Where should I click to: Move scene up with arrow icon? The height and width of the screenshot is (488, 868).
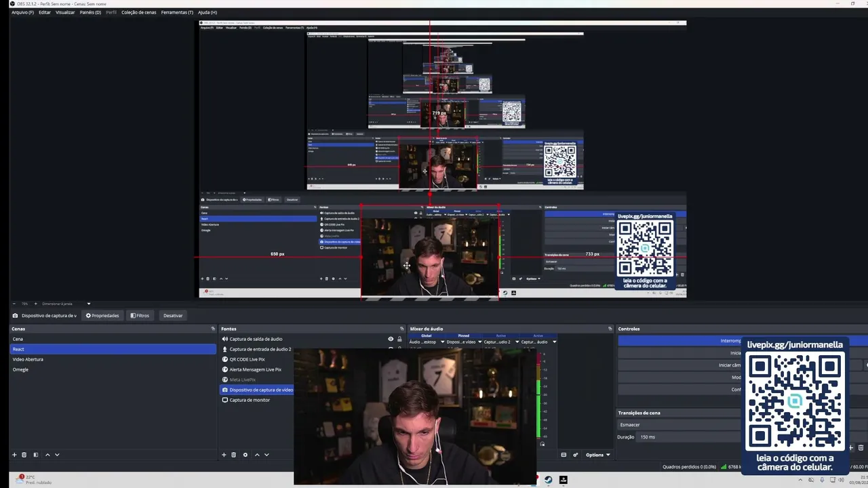click(x=47, y=455)
